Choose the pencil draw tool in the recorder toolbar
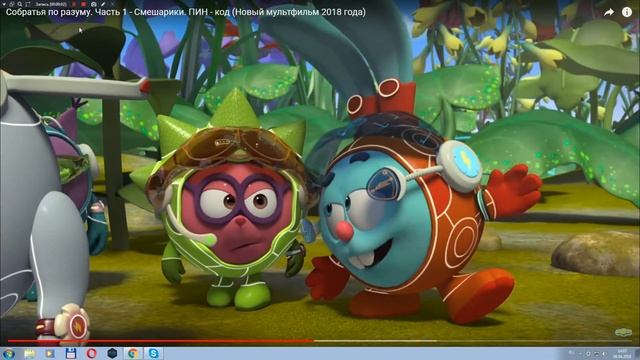Viewport: 640px width, 360px height. (103, 4)
